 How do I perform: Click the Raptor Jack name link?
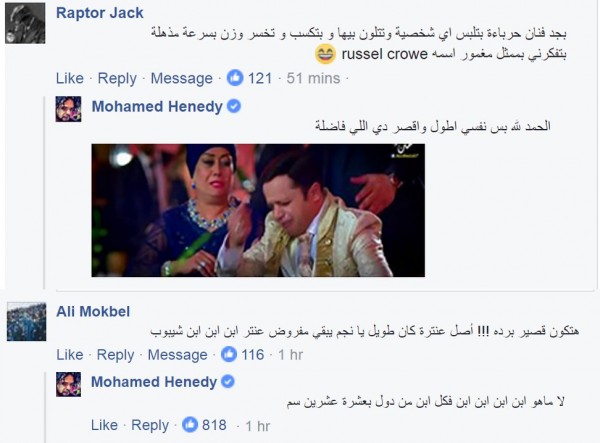coord(99,13)
